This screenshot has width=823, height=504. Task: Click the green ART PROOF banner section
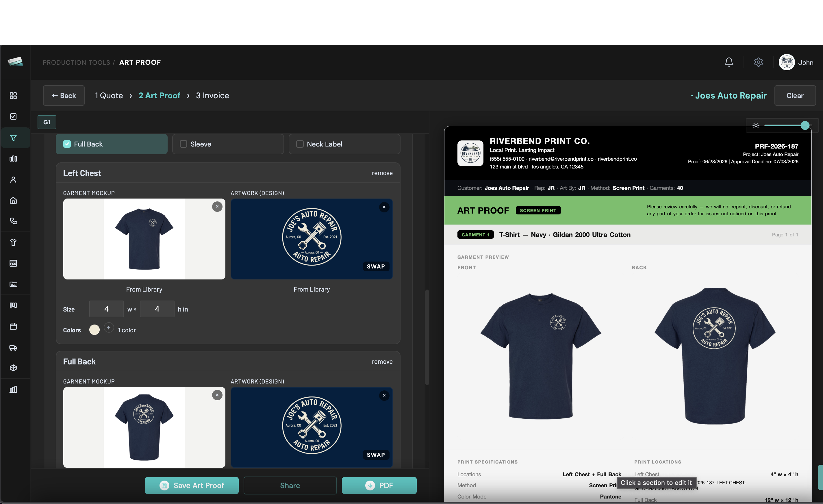tap(628, 210)
